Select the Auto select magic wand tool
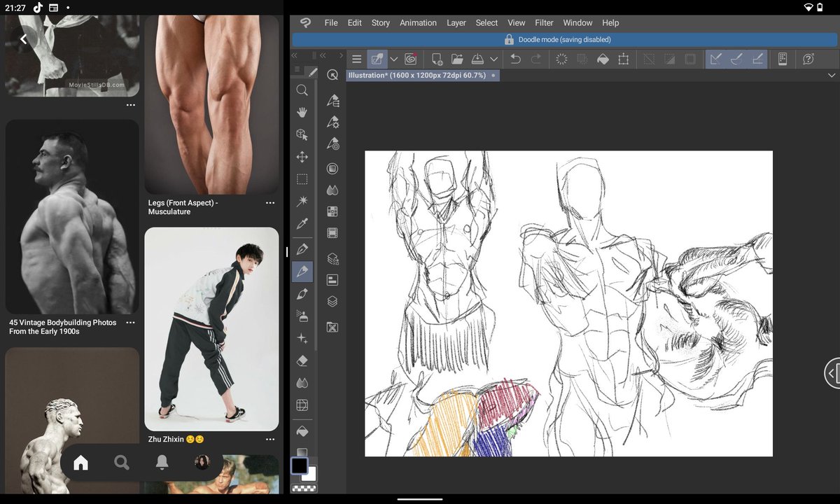The image size is (840, 504). point(302,202)
